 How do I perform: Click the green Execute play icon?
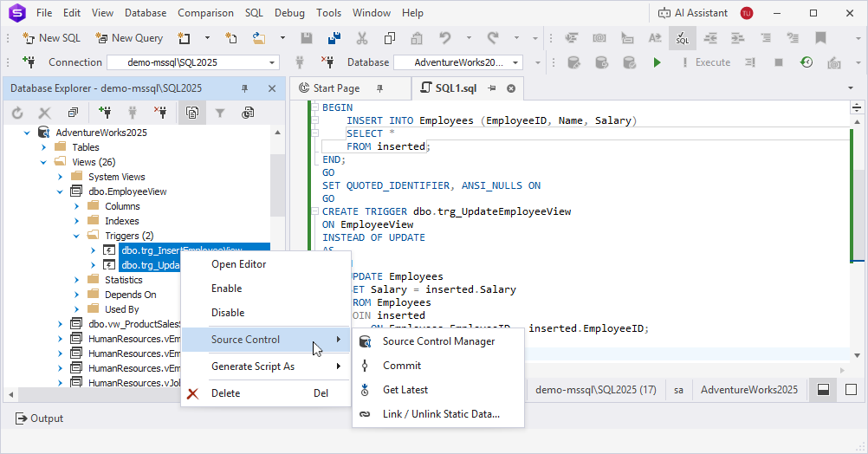click(657, 62)
